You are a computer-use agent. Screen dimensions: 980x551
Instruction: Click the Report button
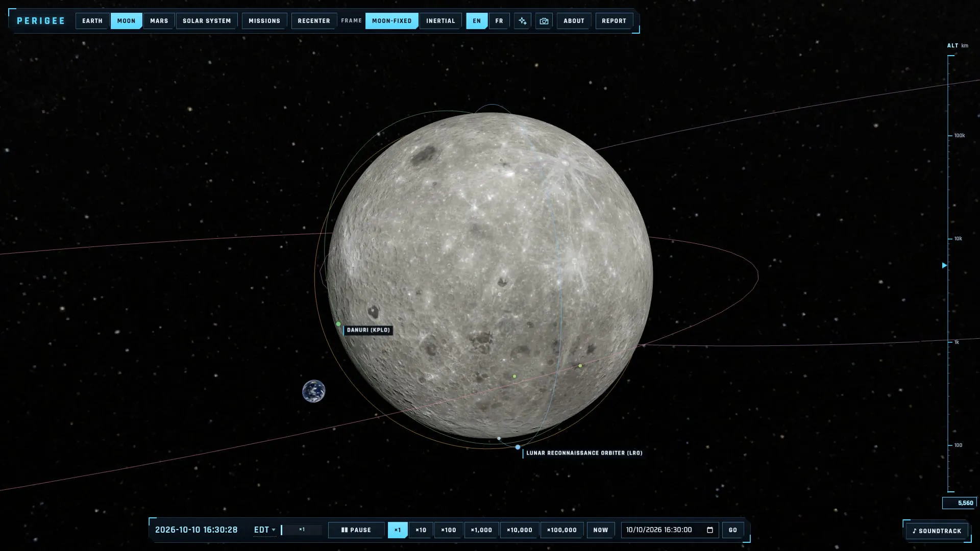click(614, 21)
